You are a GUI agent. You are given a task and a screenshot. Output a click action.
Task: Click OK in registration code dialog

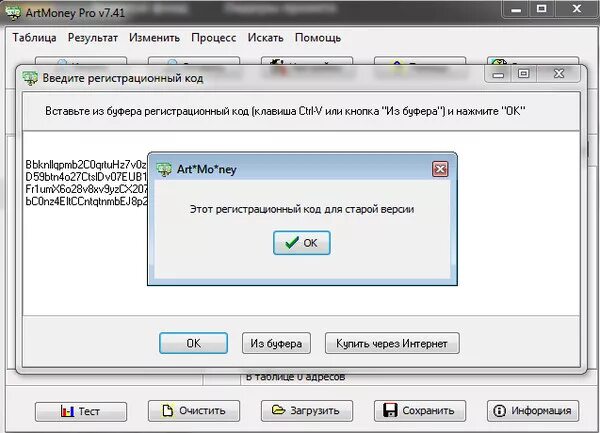click(193, 343)
